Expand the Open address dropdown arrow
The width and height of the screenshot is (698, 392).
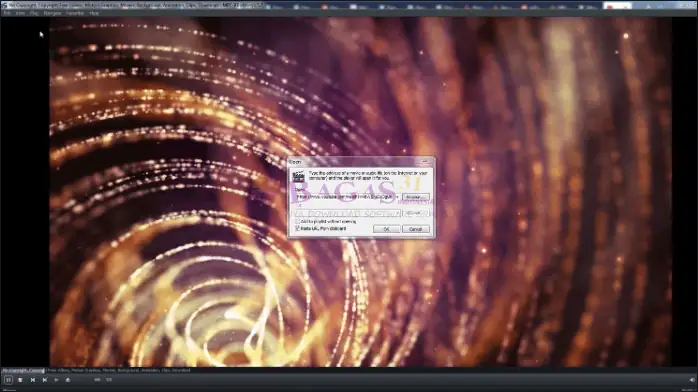point(397,197)
